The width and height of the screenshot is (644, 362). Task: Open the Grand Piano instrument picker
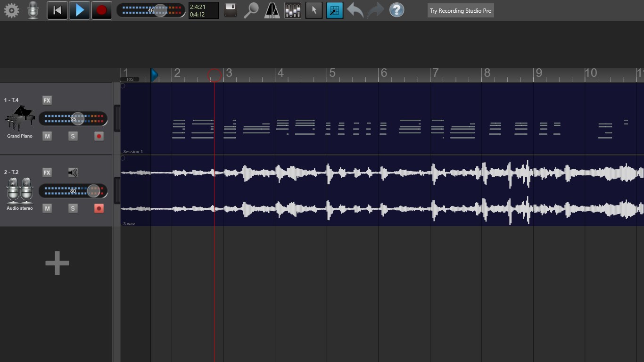click(x=19, y=117)
